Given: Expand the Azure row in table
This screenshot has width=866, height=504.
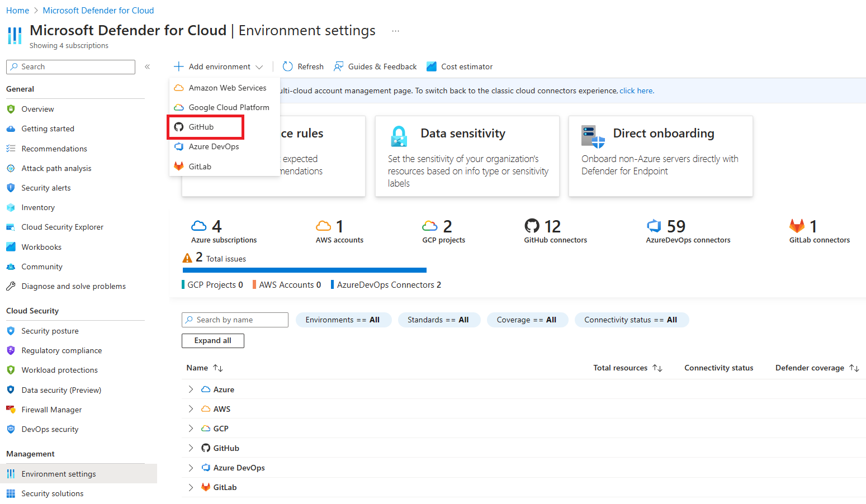Looking at the screenshot, I should 191,389.
